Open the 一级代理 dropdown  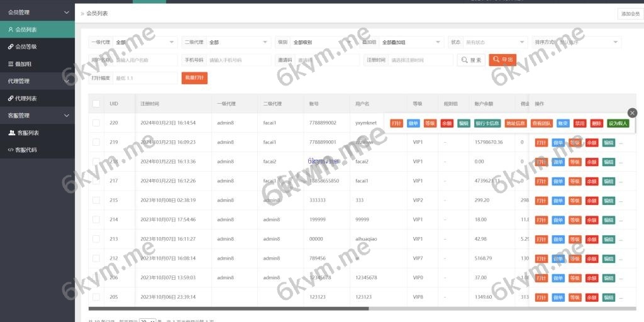(x=145, y=43)
